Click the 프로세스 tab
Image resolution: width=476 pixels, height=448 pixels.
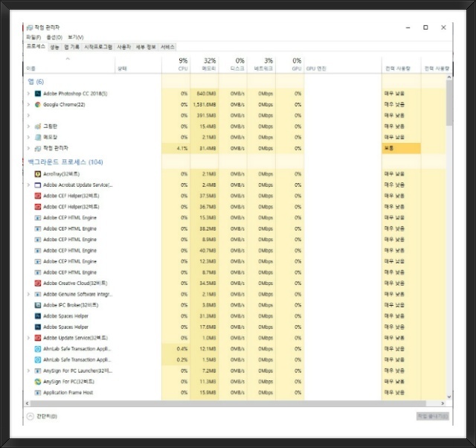[x=36, y=46]
